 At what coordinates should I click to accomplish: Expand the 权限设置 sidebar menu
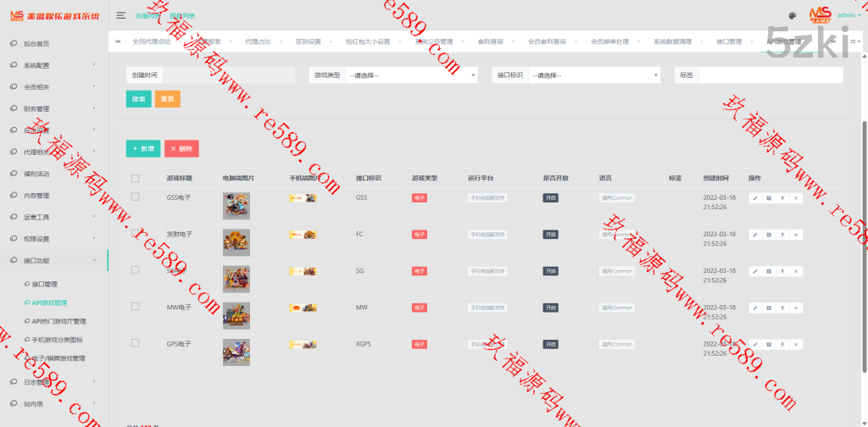[53, 239]
